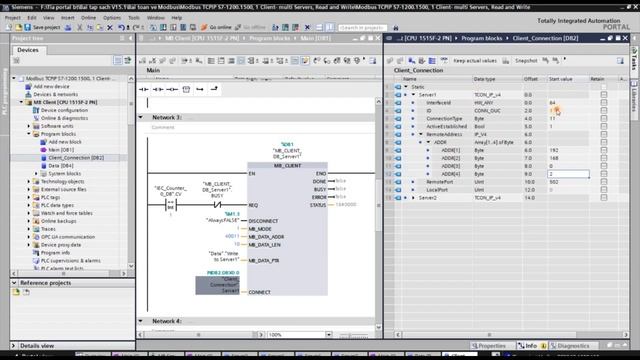Click the open branch icon in ladder toolbar

click(200, 89)
